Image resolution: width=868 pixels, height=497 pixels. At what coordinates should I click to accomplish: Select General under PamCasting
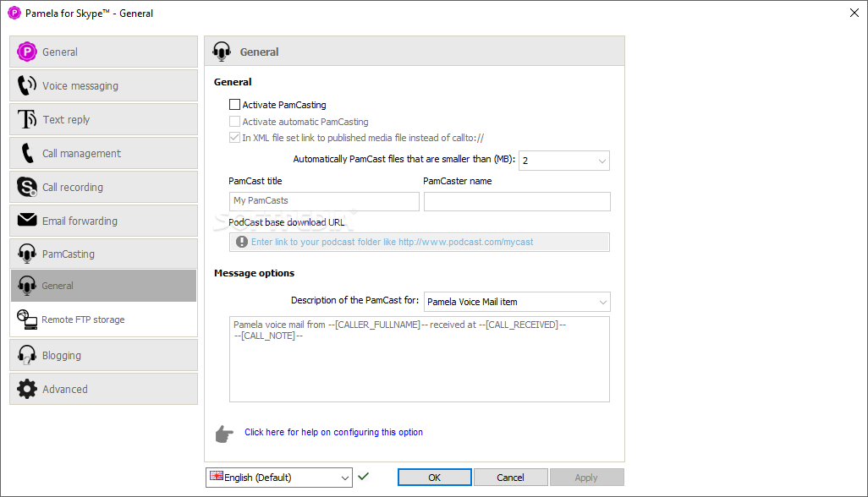coord(103,286)
